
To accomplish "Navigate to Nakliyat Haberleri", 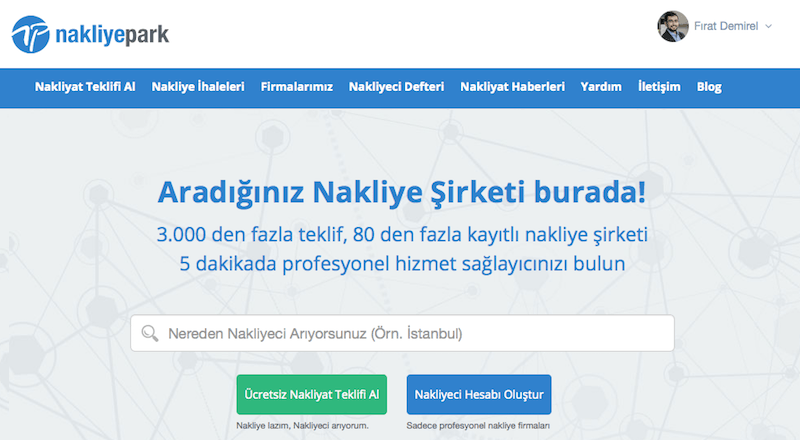I will 512,87.
